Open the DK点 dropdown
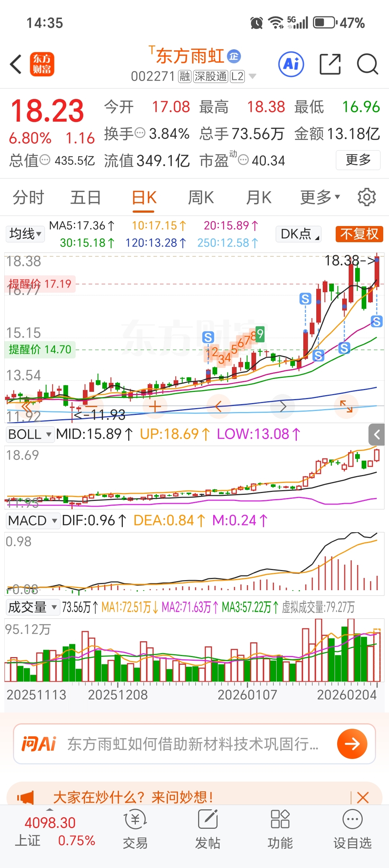This screenshot has height=868, width=389. click(299, 234)
